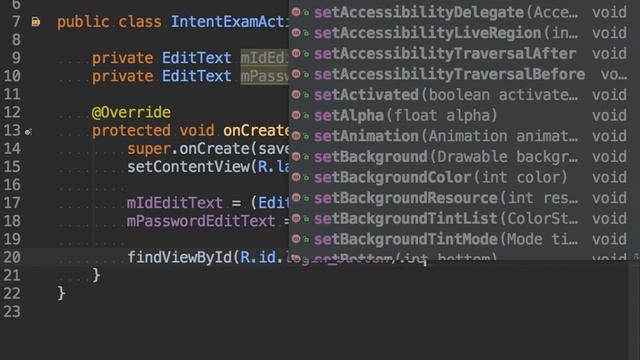Click the class icon beside line 7
Screen dimensions: 640x360
click(x=36, y=22)
